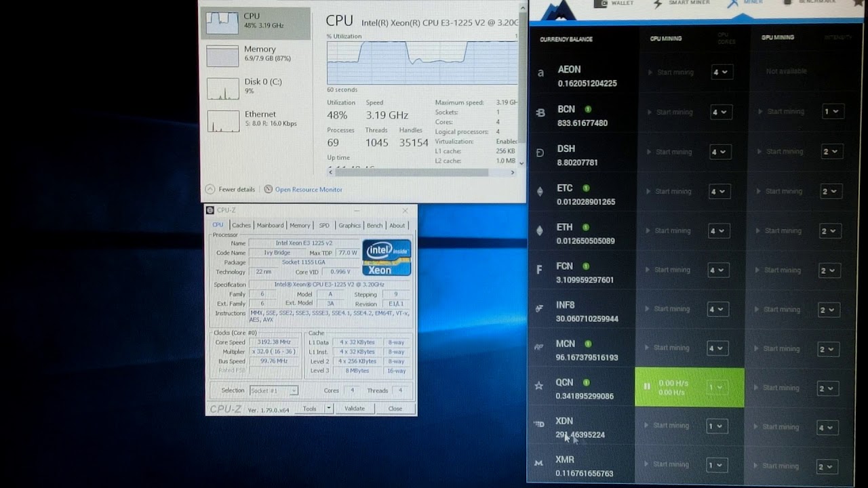
Task: Open the SPD tab in CPU-Z
Action: click(x=324, y=226)
